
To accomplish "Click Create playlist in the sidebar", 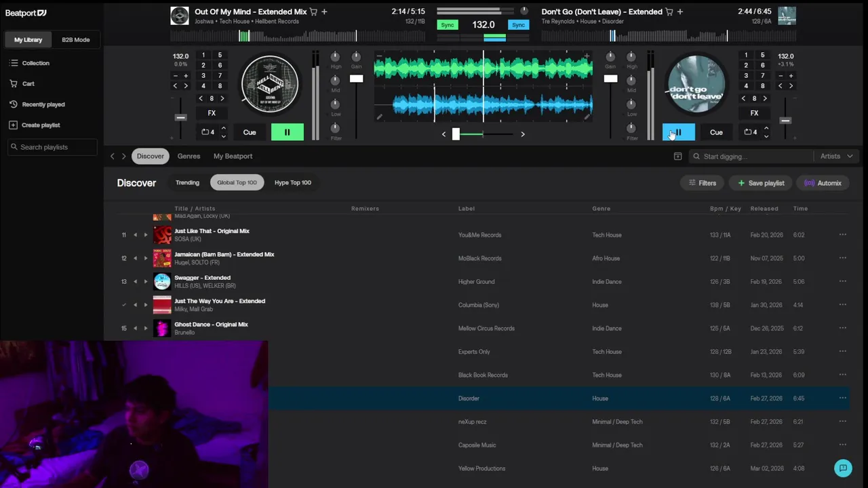I will click(x=35, y=125).
